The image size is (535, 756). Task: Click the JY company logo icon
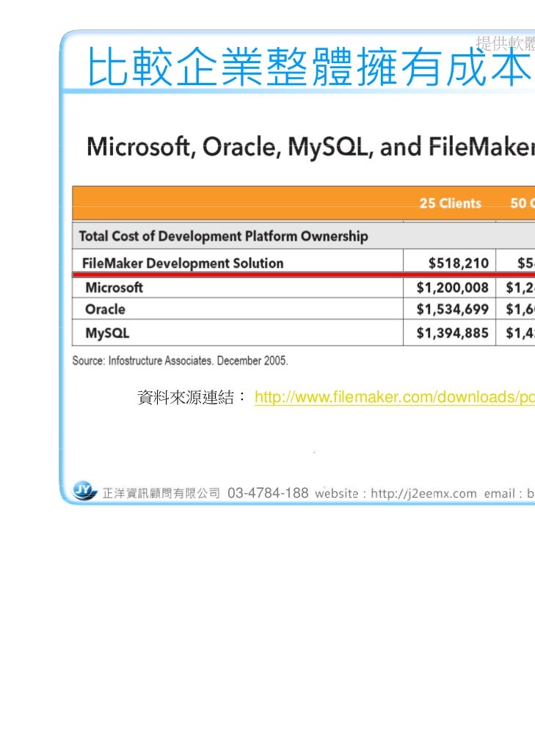[85, 490]
